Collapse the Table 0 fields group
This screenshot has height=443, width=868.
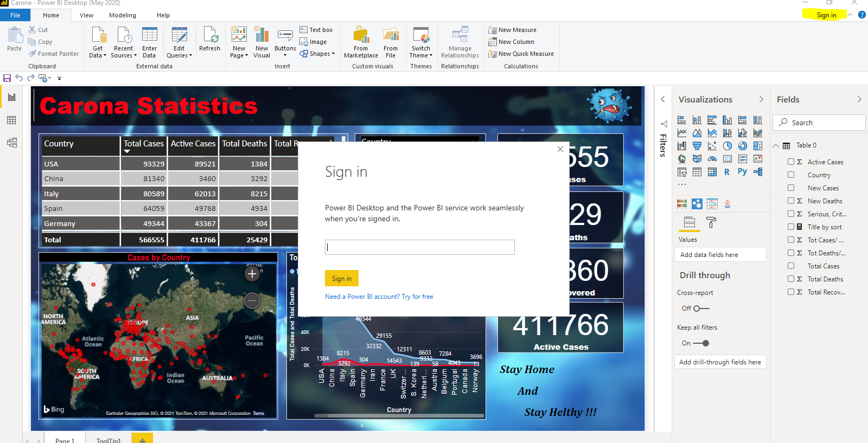point(776,145)
